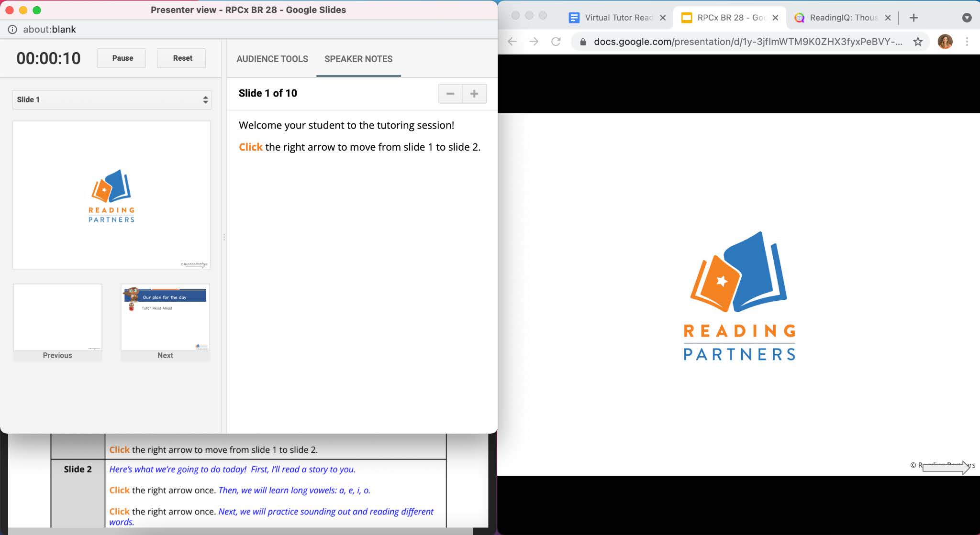Click the 00:00:10 timer display
This screenshot has width=980, height=535.
(x=48, y=58)
